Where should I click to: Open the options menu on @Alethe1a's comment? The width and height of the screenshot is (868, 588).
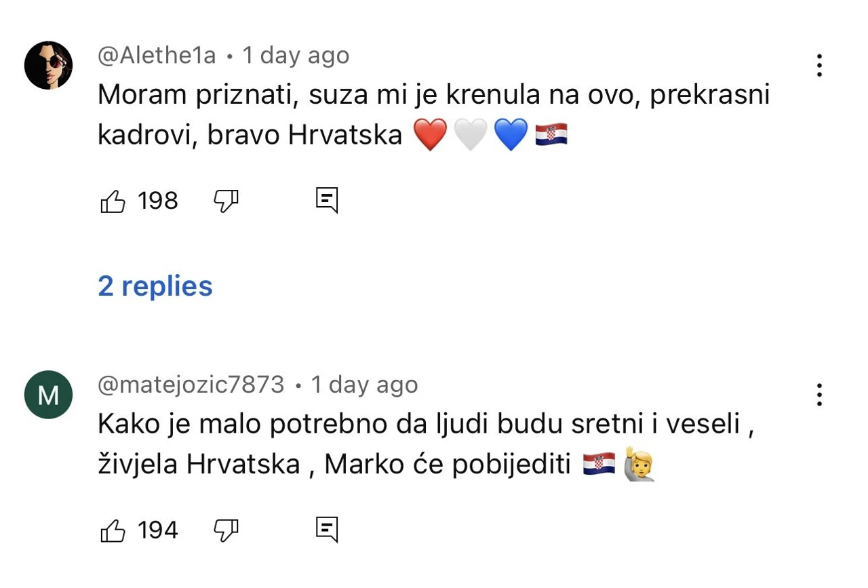(819, 65)
